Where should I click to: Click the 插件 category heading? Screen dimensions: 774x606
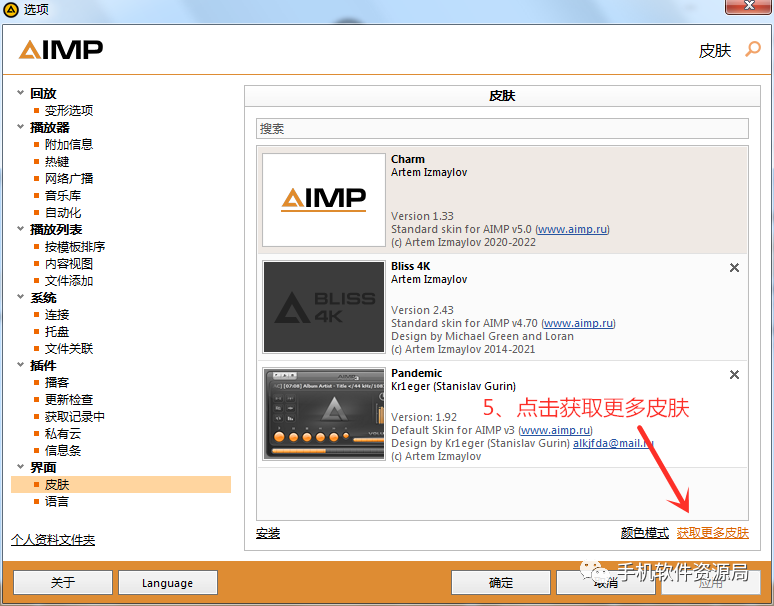coord(43,366)
